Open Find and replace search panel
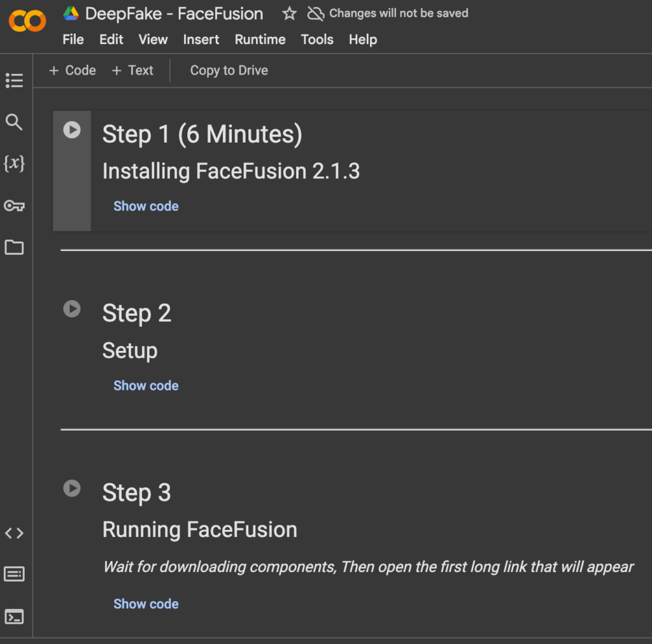652x644 pixels. [14, 122]
